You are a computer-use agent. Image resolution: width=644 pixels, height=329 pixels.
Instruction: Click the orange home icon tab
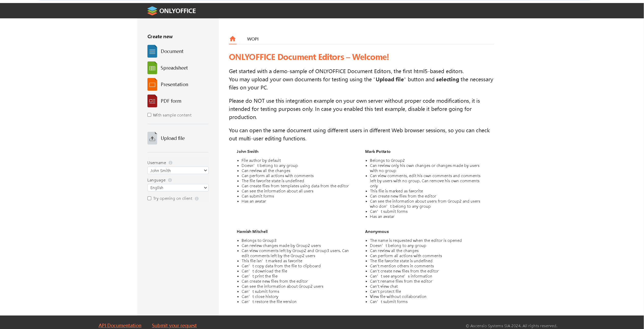pos(232,39)
